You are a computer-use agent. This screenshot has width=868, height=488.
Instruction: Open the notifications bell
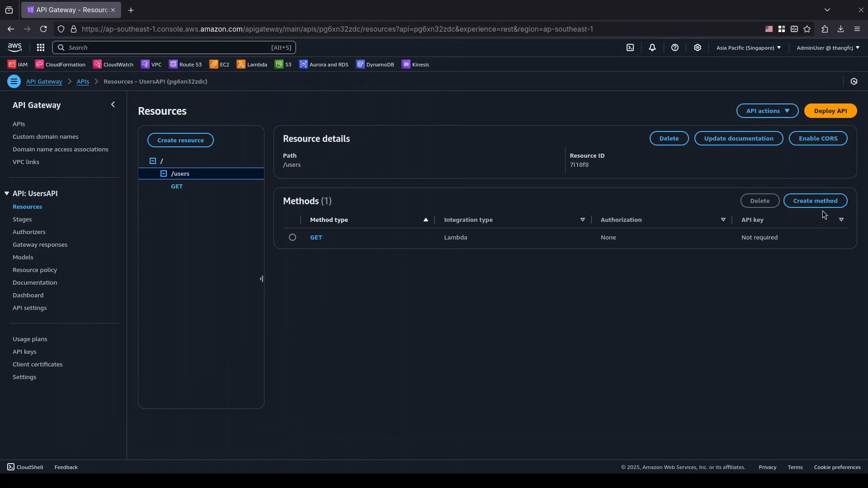tap(652, 47)
